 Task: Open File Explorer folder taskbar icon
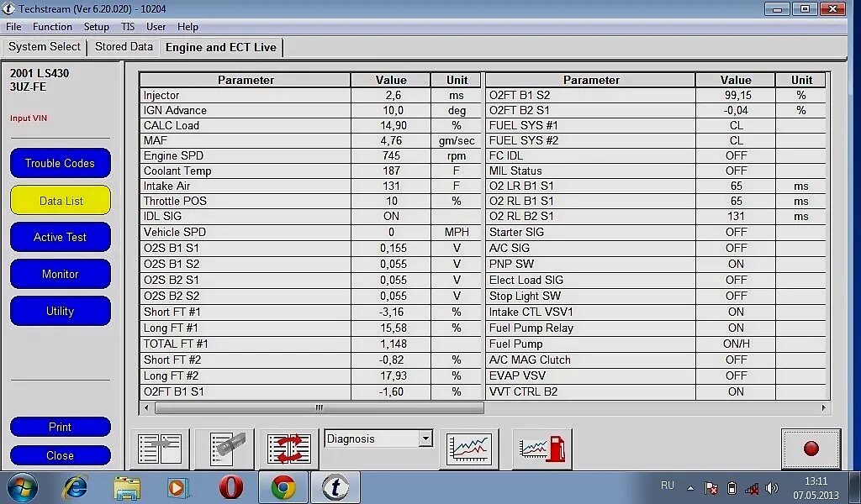[127, 487]
